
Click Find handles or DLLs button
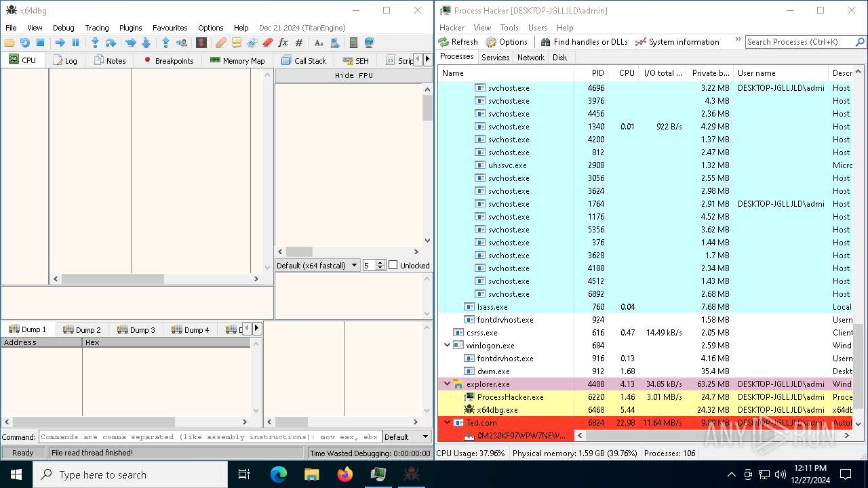point(584,41)
